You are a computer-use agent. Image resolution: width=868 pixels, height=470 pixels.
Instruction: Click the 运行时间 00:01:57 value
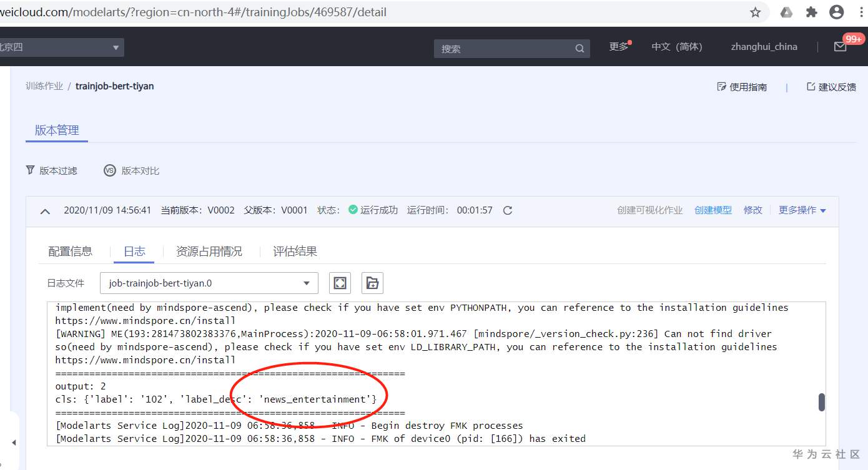475,210
